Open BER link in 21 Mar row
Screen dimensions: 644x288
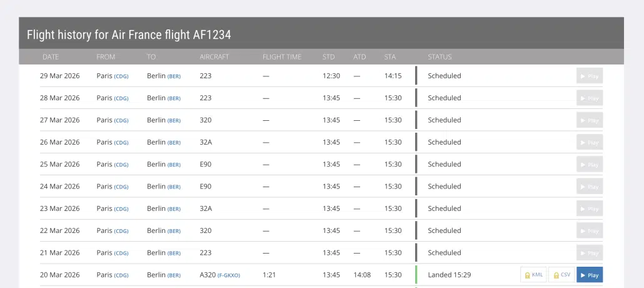(174, 254)
